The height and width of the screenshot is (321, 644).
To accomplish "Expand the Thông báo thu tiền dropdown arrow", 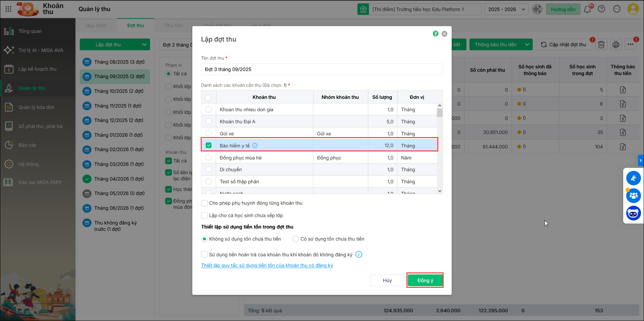I will [527, 45].
